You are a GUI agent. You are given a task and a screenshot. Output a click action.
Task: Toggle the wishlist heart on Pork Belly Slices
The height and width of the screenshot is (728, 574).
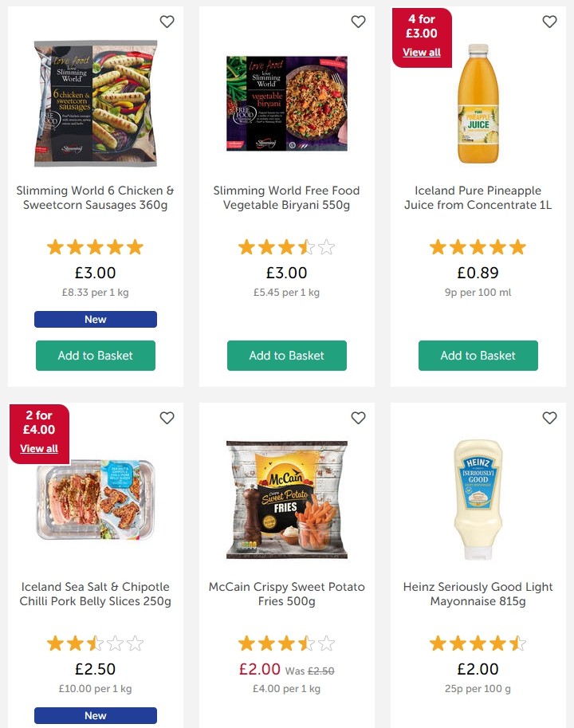pyautogui.click(x=167, y=418)
